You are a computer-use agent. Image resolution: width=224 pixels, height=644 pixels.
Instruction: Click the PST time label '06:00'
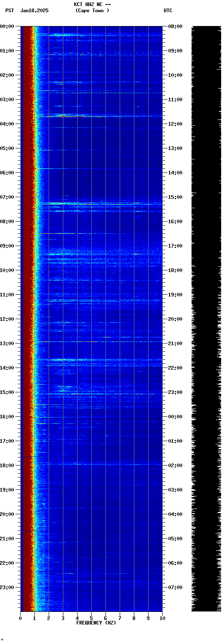(7, 173)
